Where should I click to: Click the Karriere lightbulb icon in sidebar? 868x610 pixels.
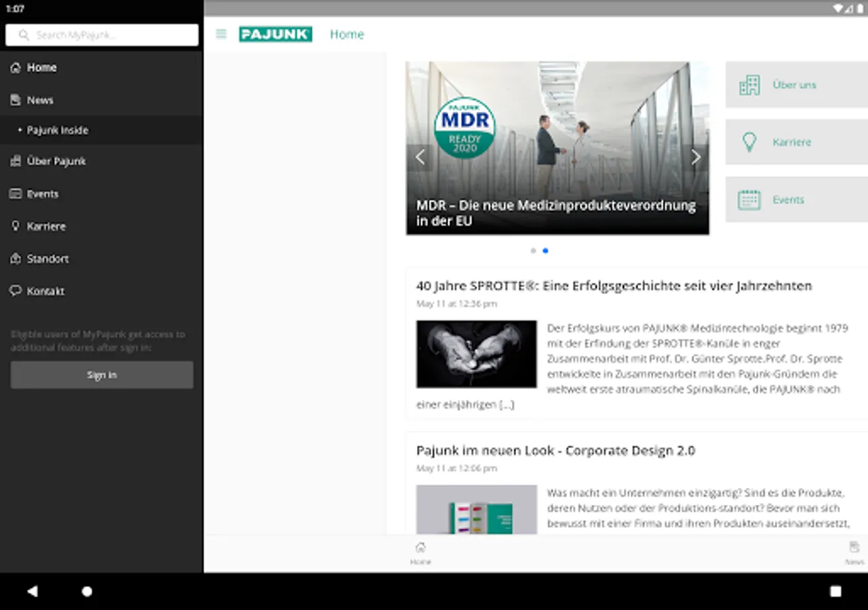point(16,226)
